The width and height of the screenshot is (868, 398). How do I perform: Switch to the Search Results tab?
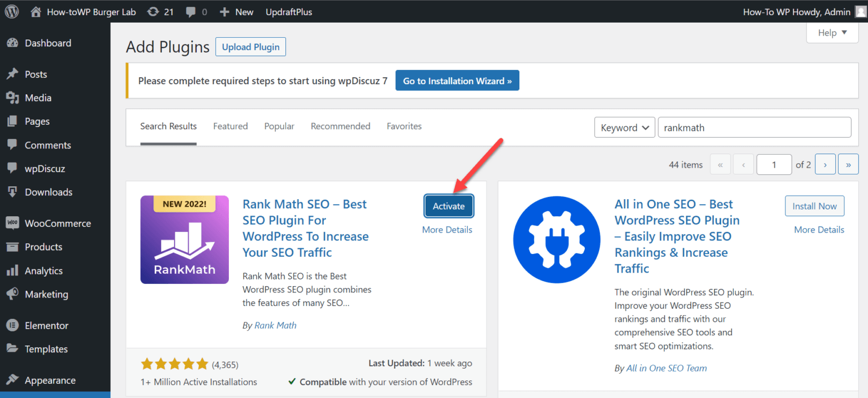(168, 126)
